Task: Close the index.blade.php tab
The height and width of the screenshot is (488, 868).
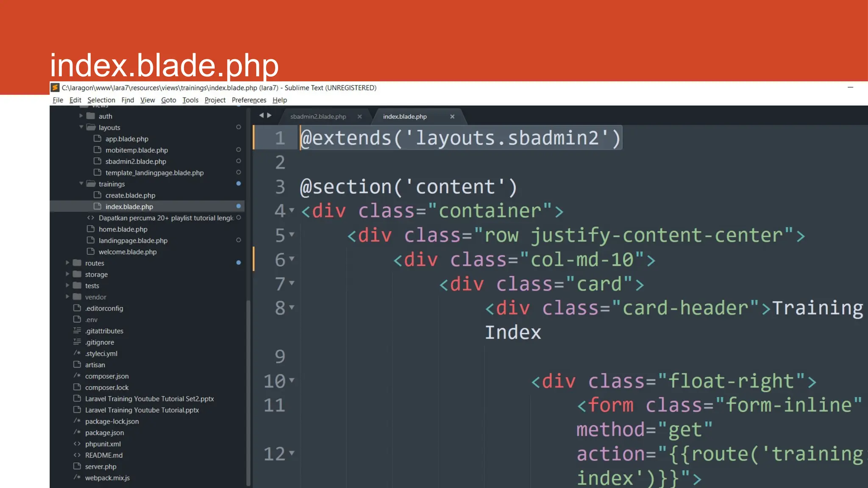Action: (x=452, y=116)
